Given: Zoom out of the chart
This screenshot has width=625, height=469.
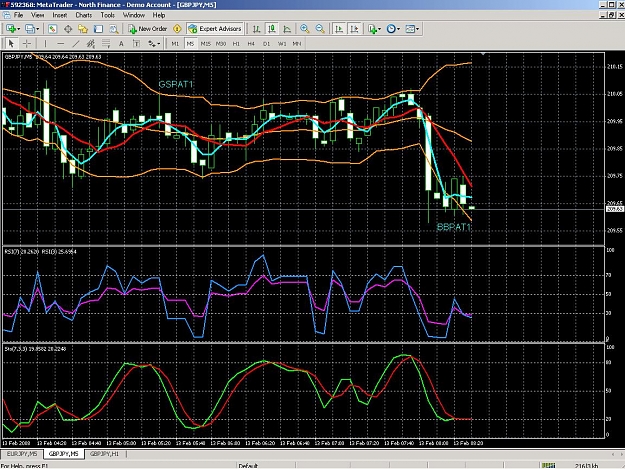Looking at the screenshot, I should (x=320, y=29).
